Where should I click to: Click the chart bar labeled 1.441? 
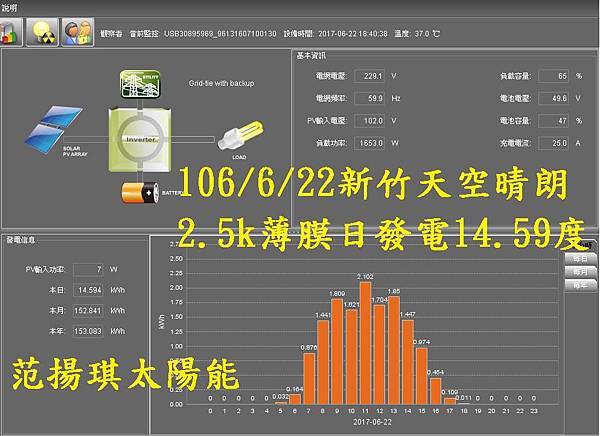pos(323,362)
